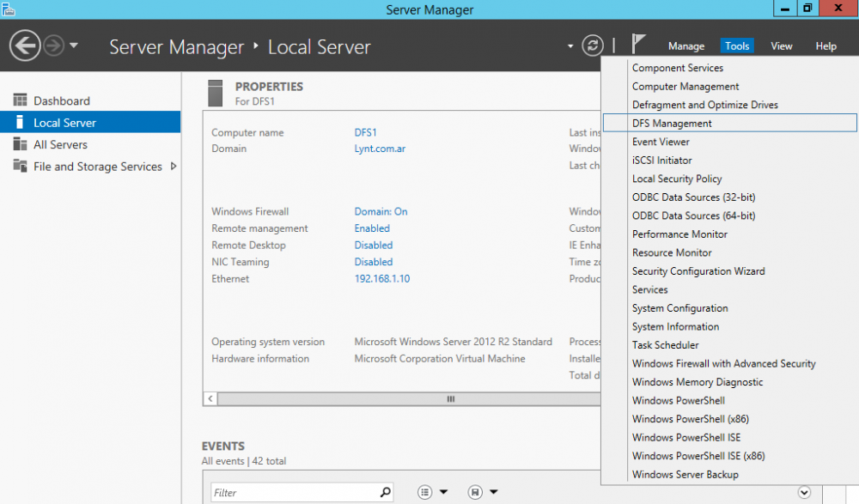Open the events list view dropdown
Image resolution: width=859 pixels, height=504 pixels.
[x=426, y=492]
